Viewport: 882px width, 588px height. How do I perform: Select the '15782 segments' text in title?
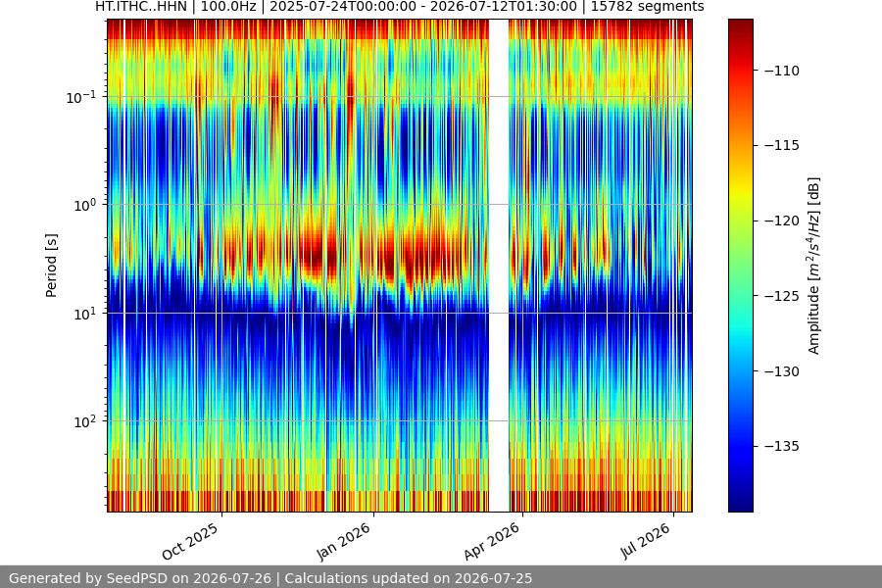(x=647, y=7)
